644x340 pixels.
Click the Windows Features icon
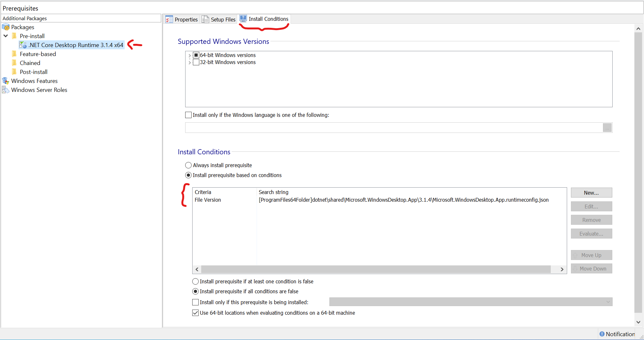6,81
